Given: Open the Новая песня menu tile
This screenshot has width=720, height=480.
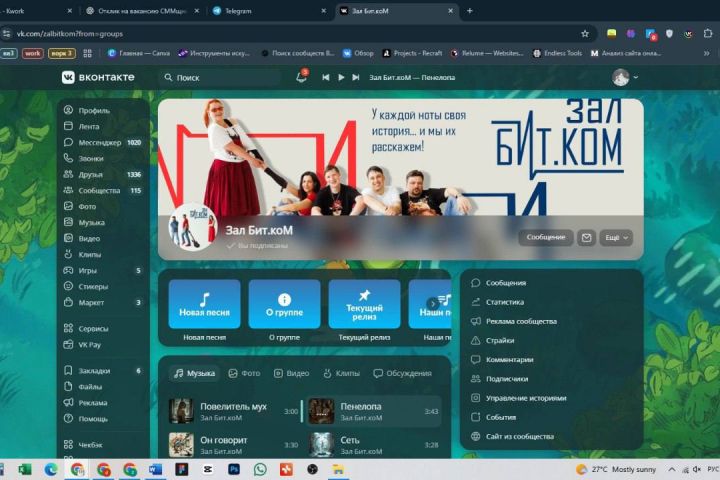Looking at the screenshot, I should [x=204, y=304].
